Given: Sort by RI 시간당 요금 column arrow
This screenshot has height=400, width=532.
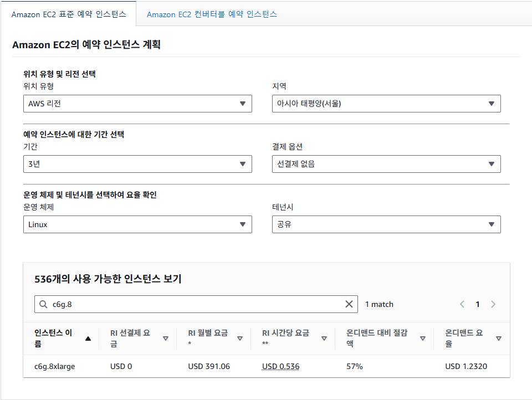Looking at the screenshot, I should [x=324, y=339].
